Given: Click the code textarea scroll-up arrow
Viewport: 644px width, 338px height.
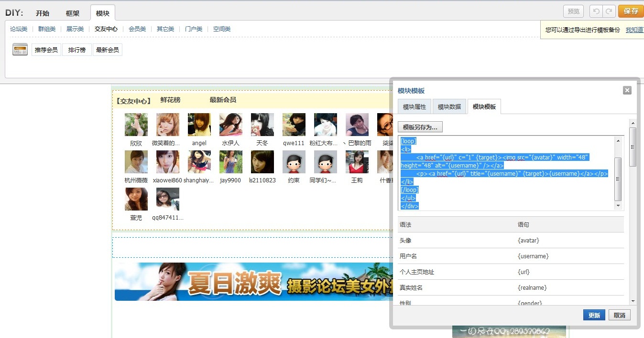Looking at the screenshot, I should coord(618,140).
